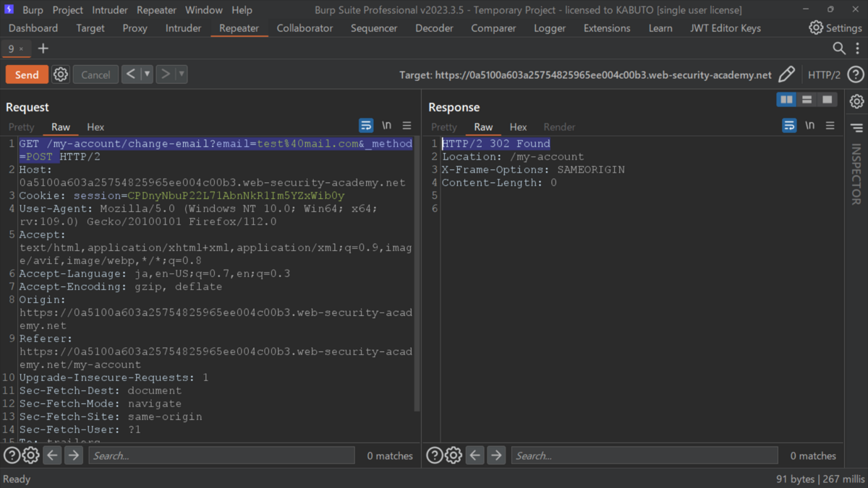Jump to previous response search match
The height and width of the screenshot is (488, 868).
(x=475, y=455)
